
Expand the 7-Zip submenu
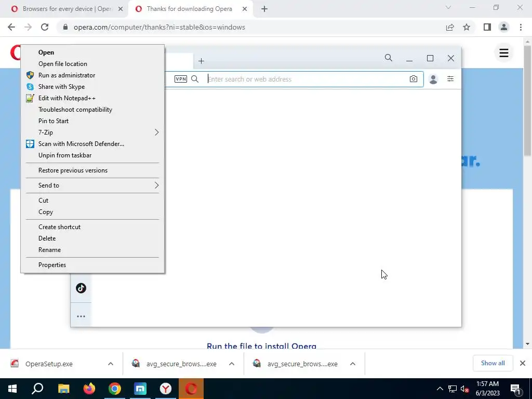92,132
